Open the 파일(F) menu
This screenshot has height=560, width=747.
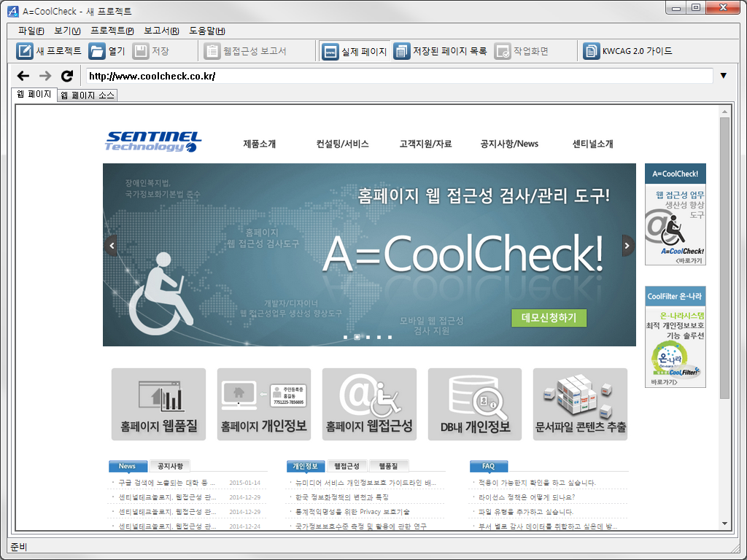click(x=31, y=31)
